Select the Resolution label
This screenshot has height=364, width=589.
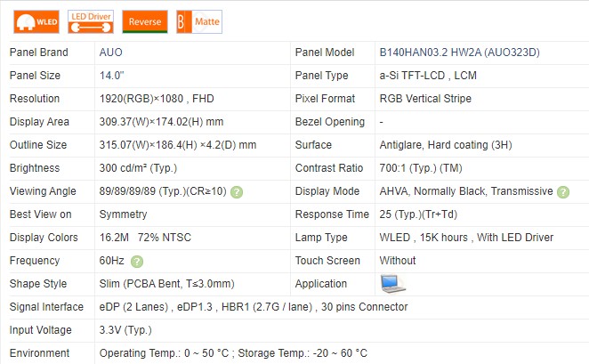click(35, 99)
